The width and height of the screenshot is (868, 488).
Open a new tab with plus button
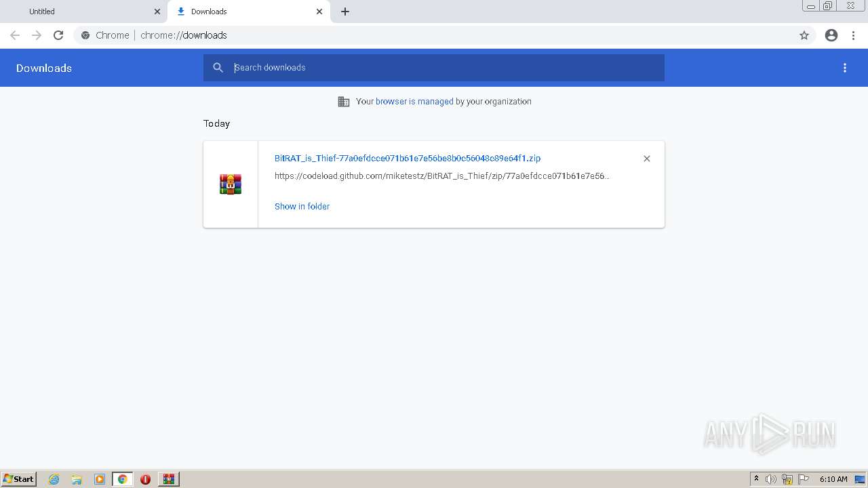345,12
